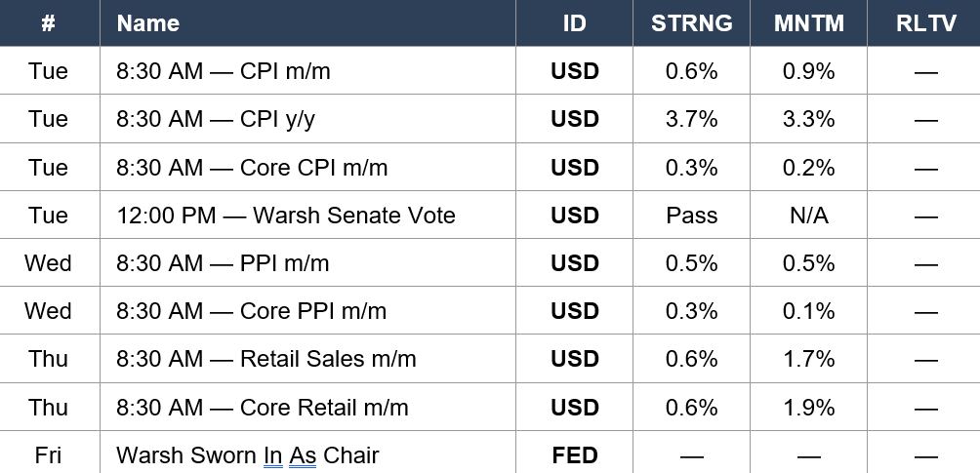Select the CPI y/y event cell

point(307,119)
